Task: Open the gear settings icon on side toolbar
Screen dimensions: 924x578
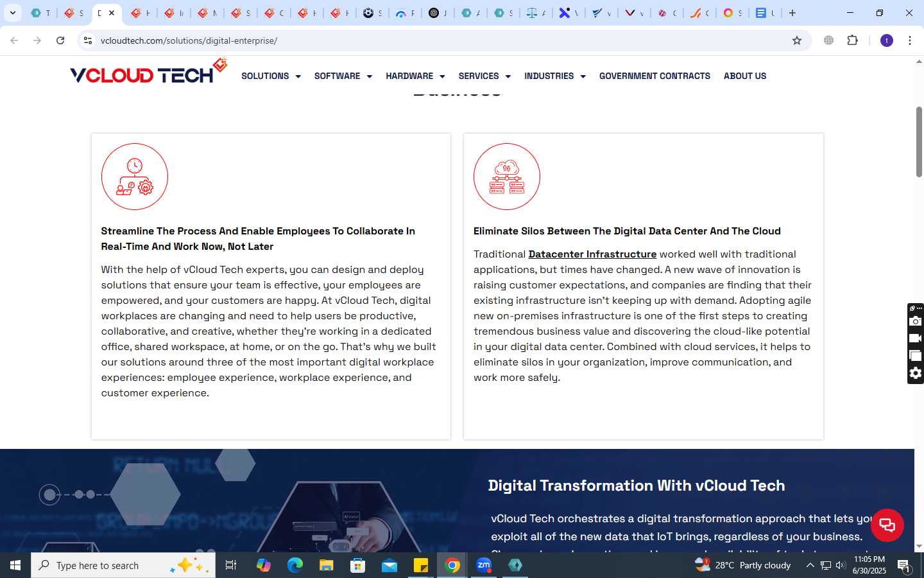Action: [x=916, y=373]
